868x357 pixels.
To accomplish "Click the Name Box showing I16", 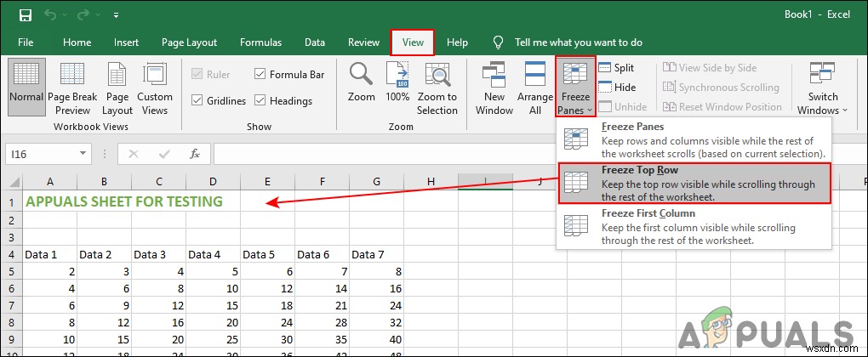I will click(x=42, y=154).
